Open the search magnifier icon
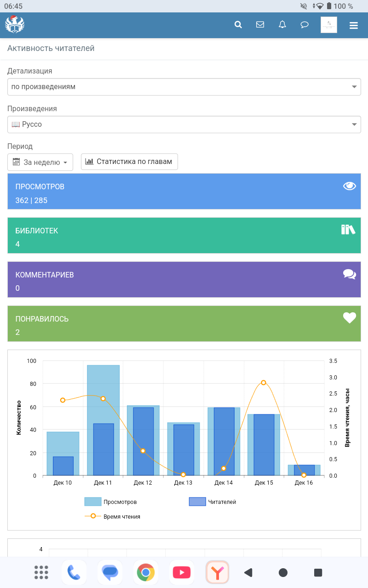This screenshot has height=588, width=368. [238, 25]
